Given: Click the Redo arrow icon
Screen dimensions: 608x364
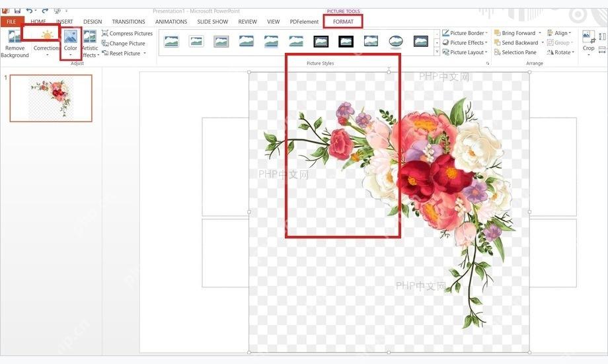Looking at the screenshot, I should pos(46,11).
